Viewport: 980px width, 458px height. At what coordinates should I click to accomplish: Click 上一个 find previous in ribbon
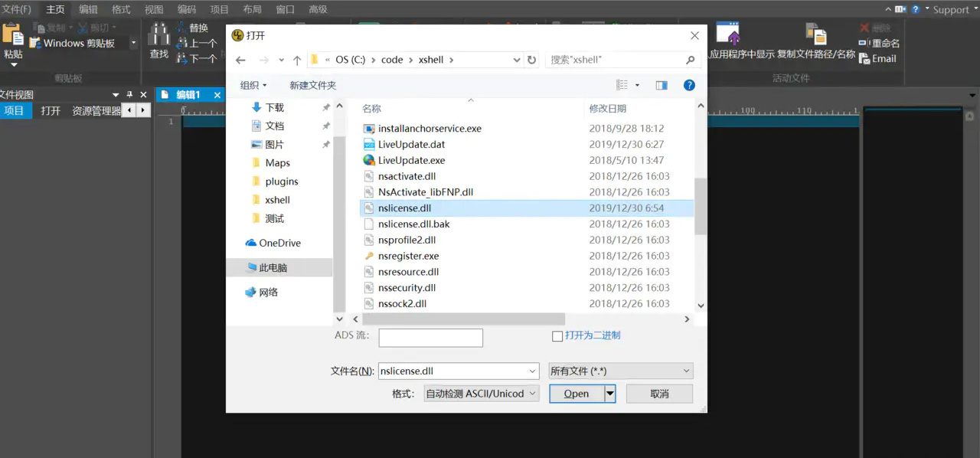[196, 43]
